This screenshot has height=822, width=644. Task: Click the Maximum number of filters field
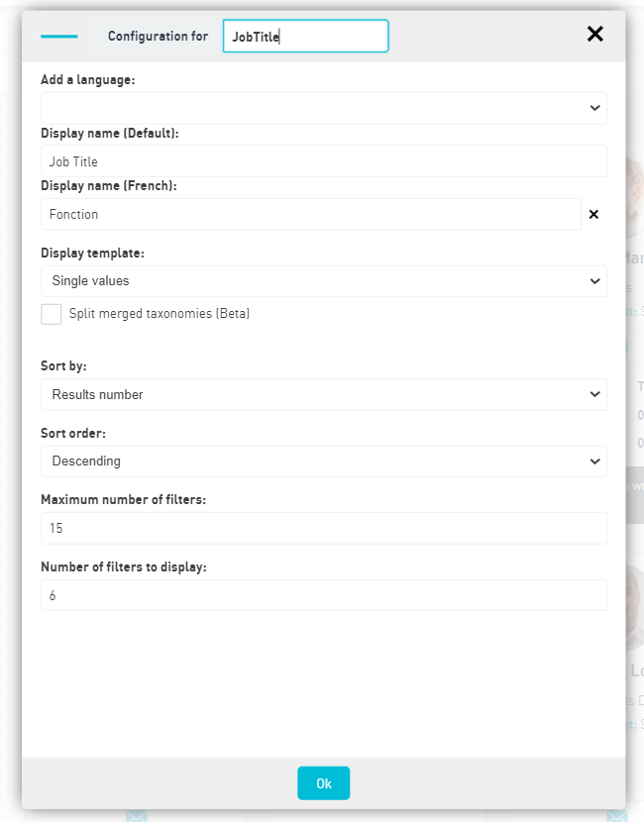[324, 528]
